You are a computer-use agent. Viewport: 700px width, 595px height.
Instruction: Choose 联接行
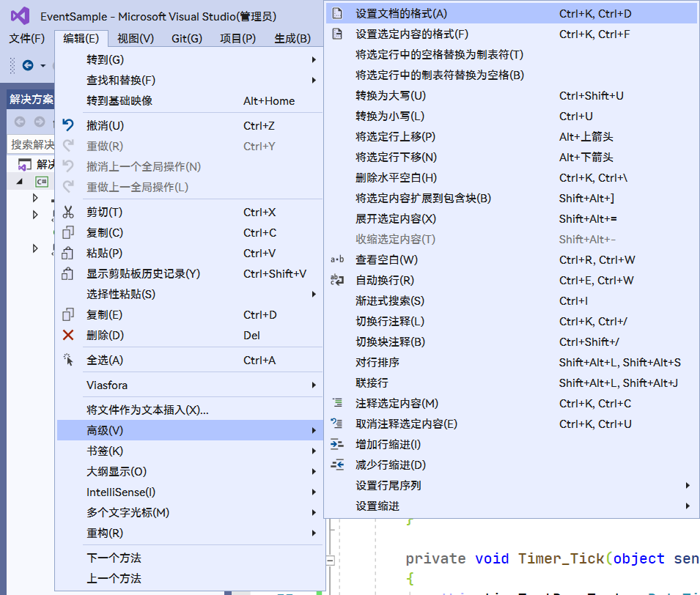tap(511, 382)
